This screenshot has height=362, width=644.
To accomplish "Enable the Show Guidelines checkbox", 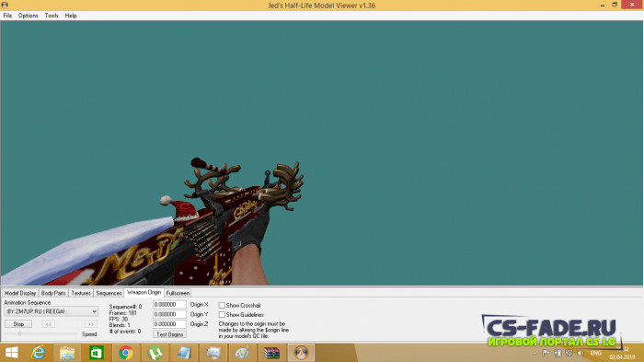I will point(222,315).
